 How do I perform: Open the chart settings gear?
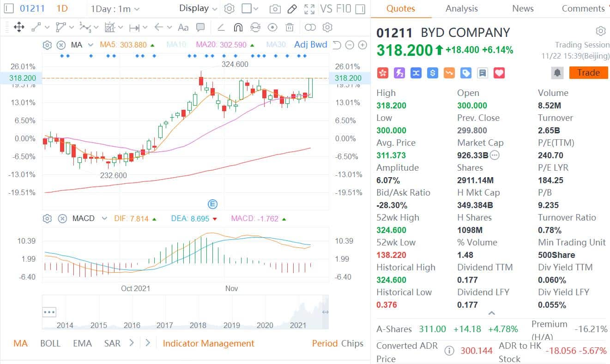pyautogui.click(x=230, y=8)
